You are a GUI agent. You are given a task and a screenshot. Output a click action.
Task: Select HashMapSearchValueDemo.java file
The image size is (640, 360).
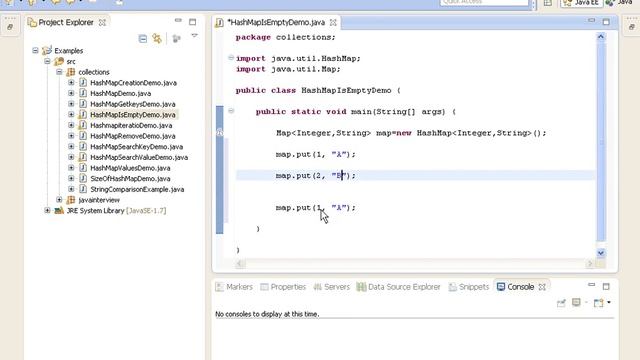point(139,157)
